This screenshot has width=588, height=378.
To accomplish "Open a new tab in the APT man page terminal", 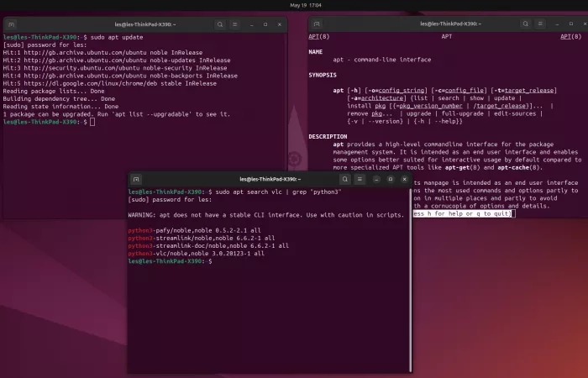I will coord(318,25).
